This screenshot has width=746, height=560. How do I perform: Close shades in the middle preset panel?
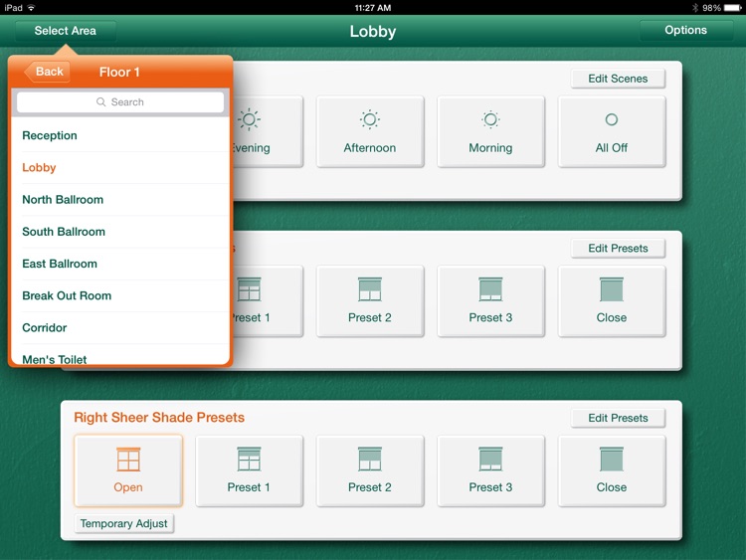click(612, 301)
